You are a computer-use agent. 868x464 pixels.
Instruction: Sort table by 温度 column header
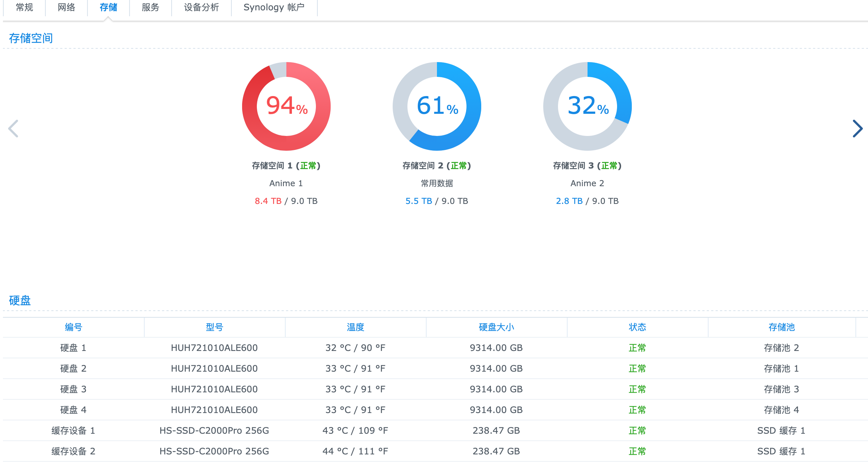coord(355,327)
